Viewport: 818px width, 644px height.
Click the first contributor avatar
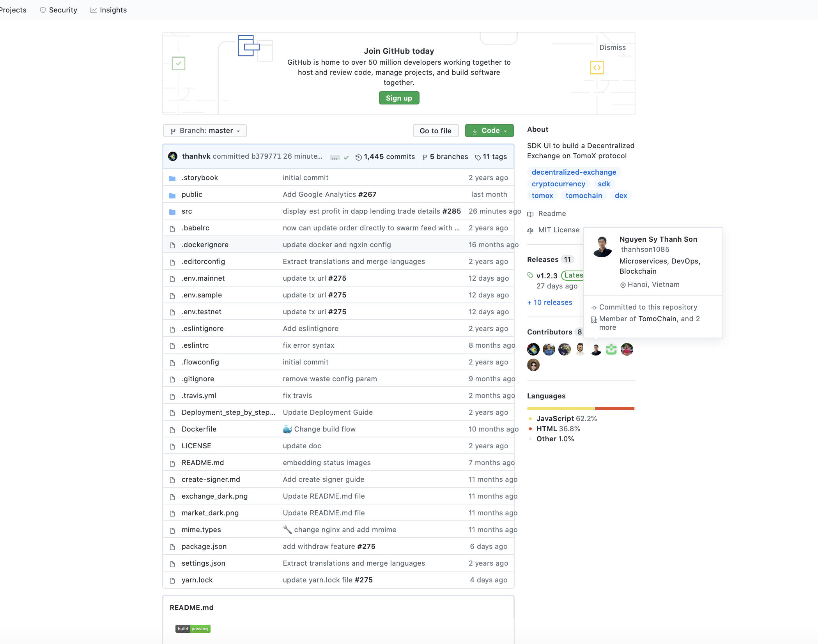coord(533,349)
